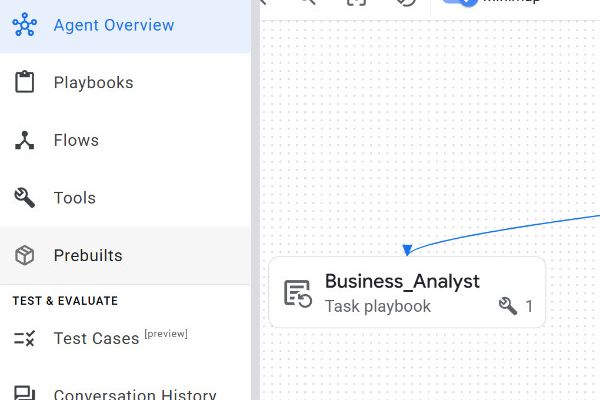Screen dimensions: 600x400
Task: Click the Playbooks clipboard icon
Action: pyautogui.click(x=25, y=83)
